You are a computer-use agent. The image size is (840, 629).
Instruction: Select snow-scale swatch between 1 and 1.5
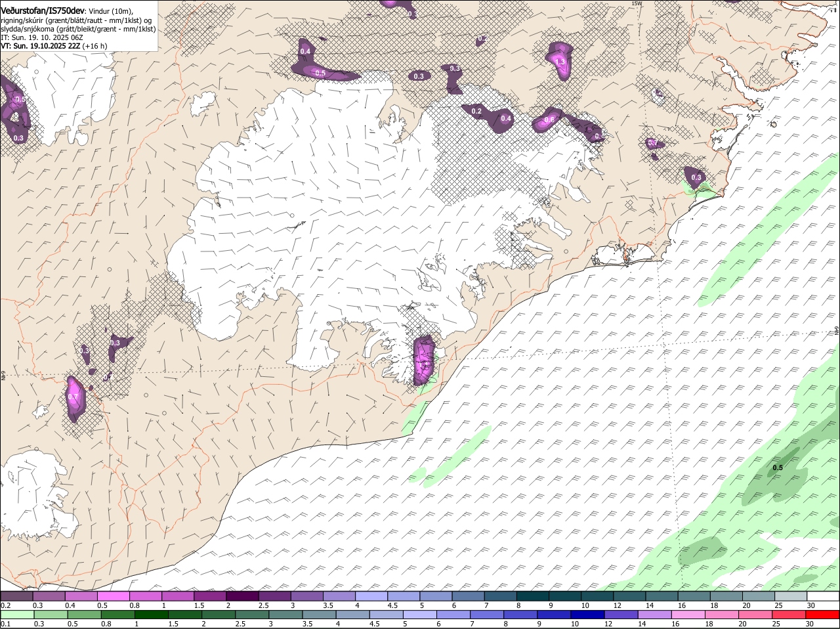[x=178, y=596]
